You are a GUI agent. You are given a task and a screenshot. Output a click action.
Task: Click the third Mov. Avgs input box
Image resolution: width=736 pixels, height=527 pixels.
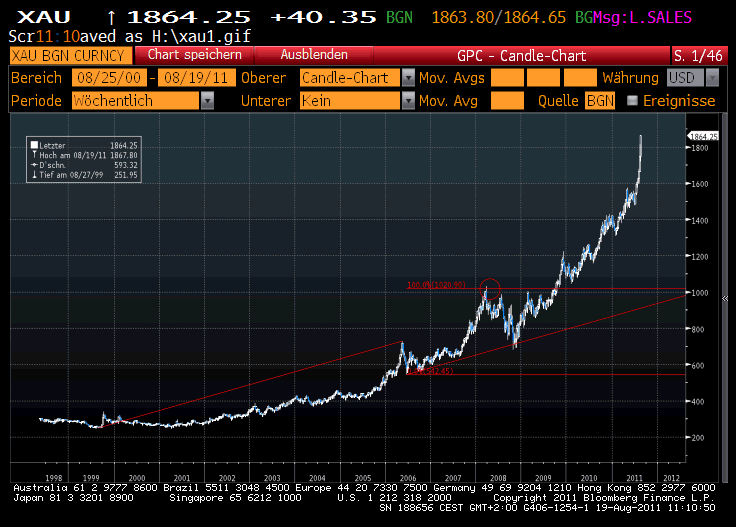click(x=580, y=77)
